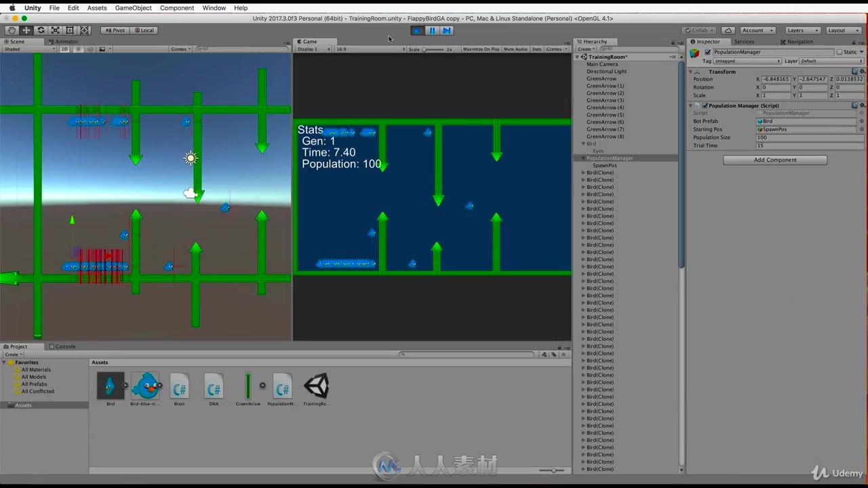868x488 pixels.
Task: Select the Bird-blue-icon sprite asset
Action: (x=144, y=388)
